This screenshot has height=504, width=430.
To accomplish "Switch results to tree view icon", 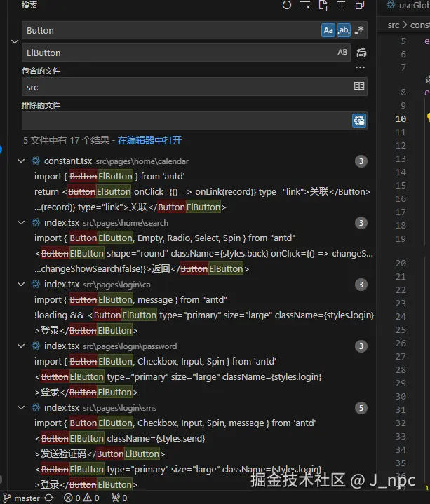I will [x=342, y=5].
